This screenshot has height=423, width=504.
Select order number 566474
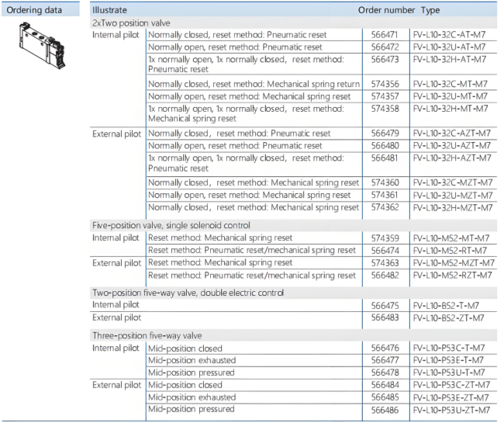click(x=385, y=250)
